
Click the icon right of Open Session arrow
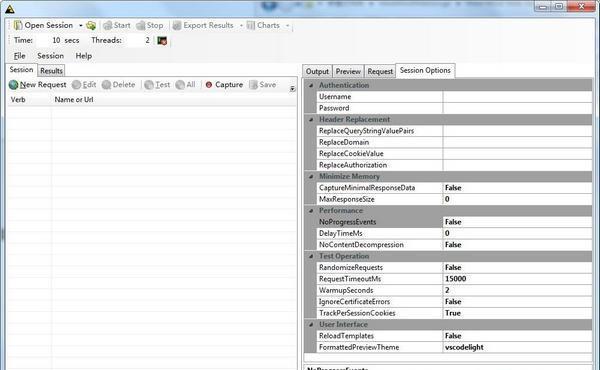91,26
